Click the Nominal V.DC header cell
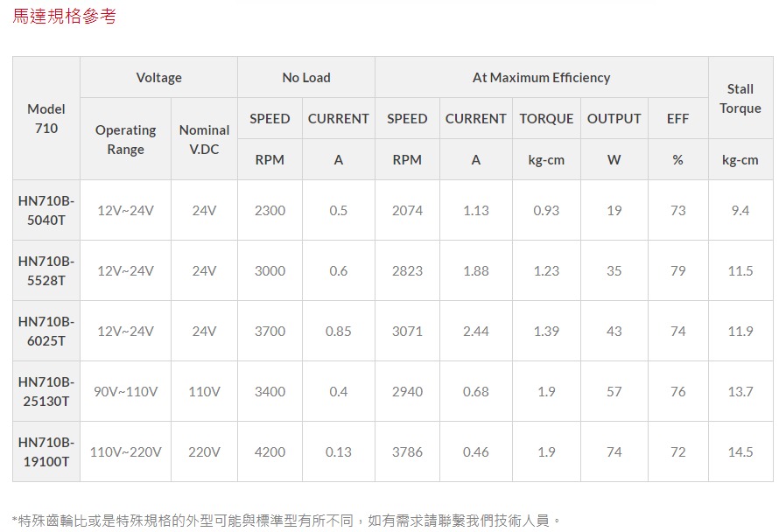Image resolution: width=779 pixels, height=532 pixels. (204, 139)
